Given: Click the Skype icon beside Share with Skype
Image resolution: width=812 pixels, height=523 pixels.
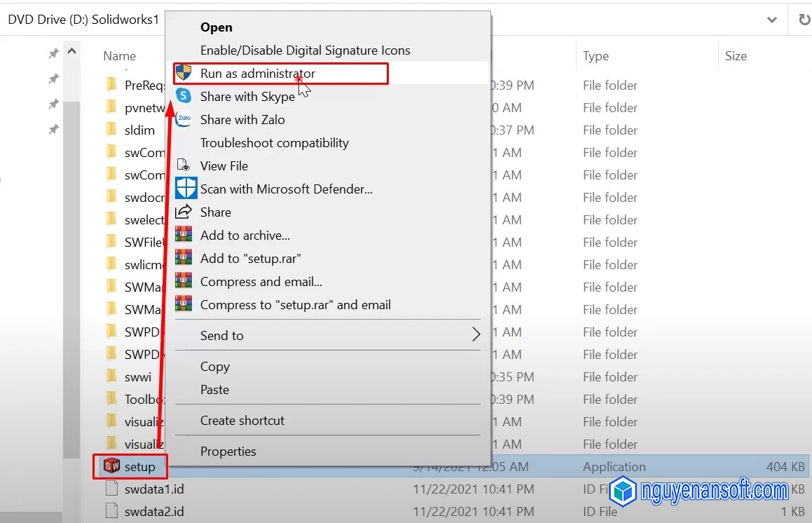Looking at the screenshot, I should [184, 96].
